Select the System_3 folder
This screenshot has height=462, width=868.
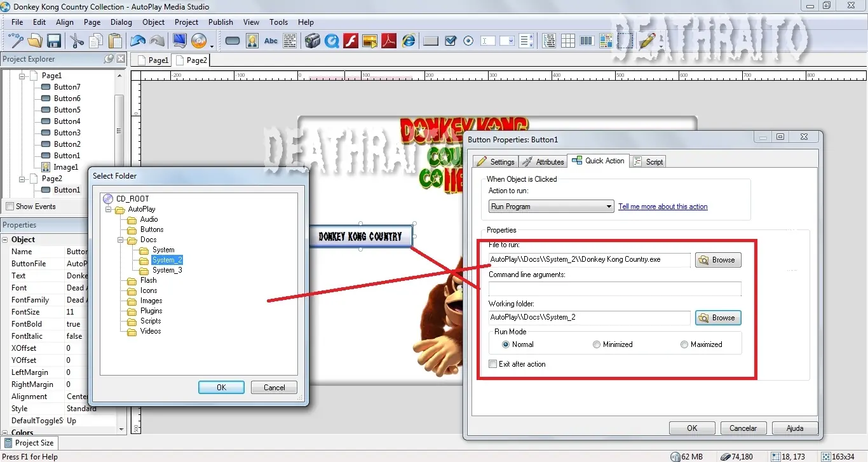[167, 270]
